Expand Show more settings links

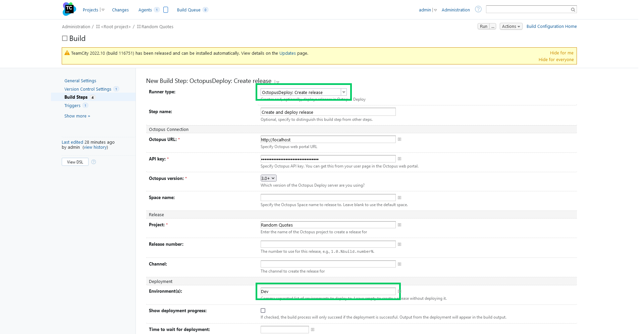(77, 116)
